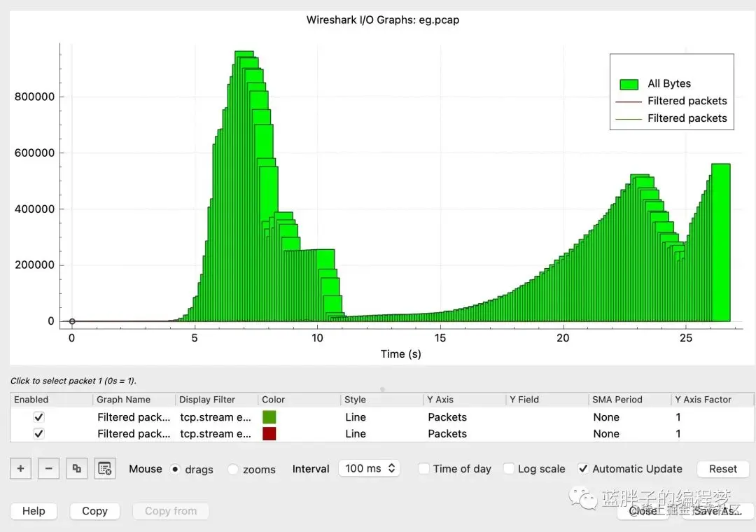Image resolution: width=756 pixels, height=532 pixels.
Task: Click the Time (s) axis label
Action: click(x=400, y=354)
